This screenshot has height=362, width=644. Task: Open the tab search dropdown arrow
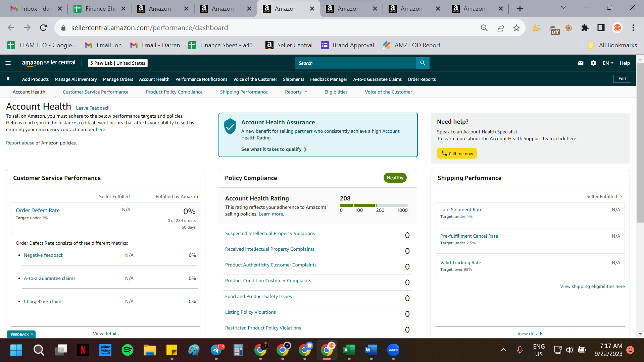tap(563, 8)
